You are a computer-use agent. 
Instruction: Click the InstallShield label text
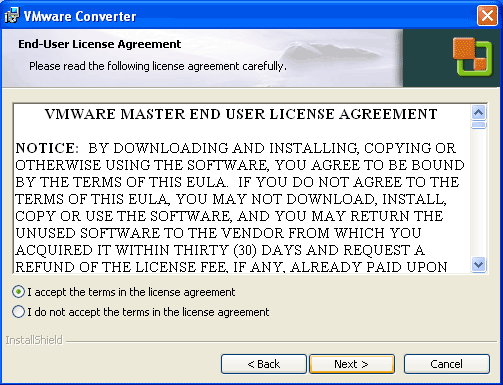pos(34,340)
